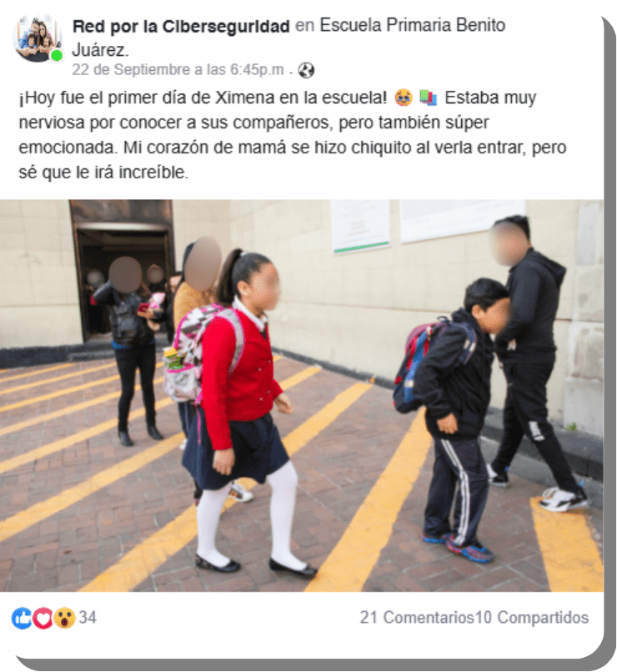Click the girl in red sweater
The height and width of the screenshot is (672, 617).
pyautogui.click(x=244, y=411)
